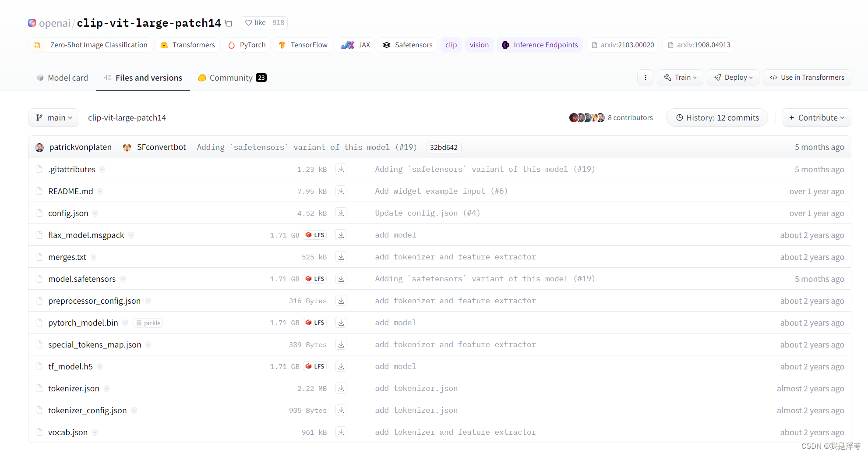Image resolution: width=868 pixels, height=454 pixels.
Task: Download flax_model.msgpack file
Action: coord(341,235)
